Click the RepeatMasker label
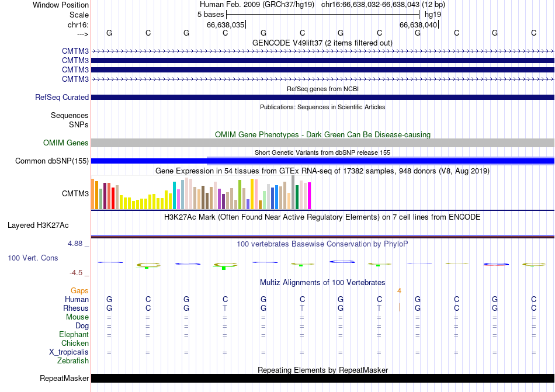This screenshot has width=555, height=392. pos(64,378)
